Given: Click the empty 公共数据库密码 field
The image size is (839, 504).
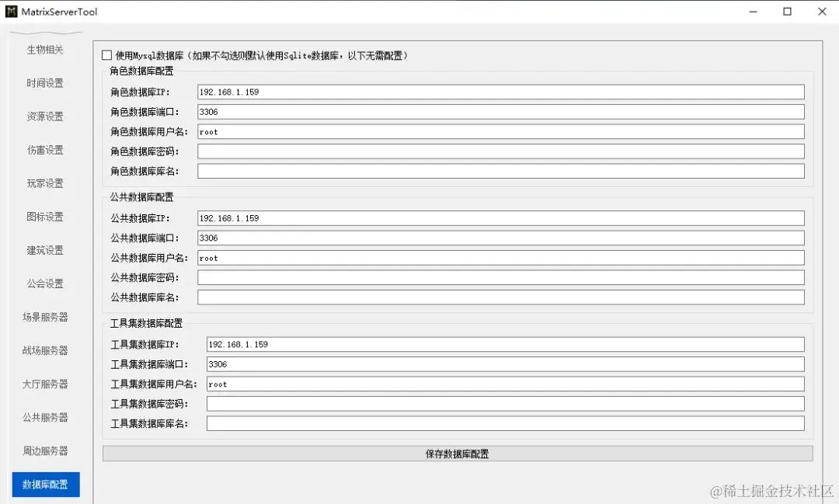Looking at the screenshot, I should tap(501, 278).
